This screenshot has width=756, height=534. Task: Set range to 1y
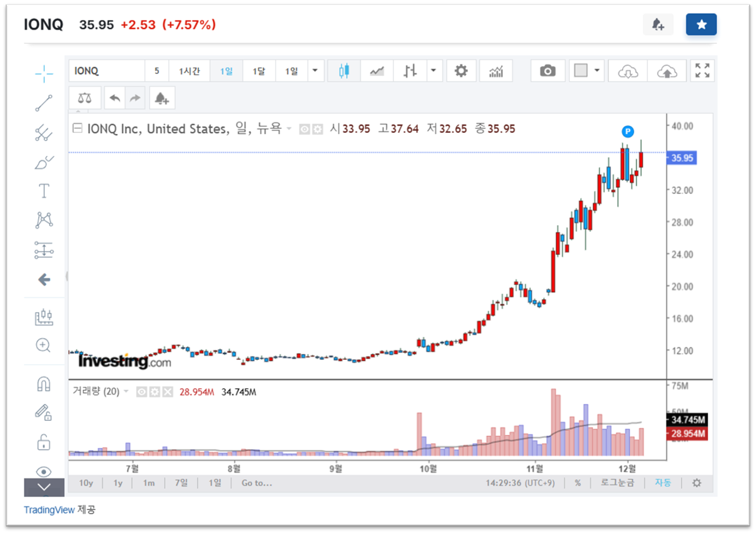coord(118,483)
